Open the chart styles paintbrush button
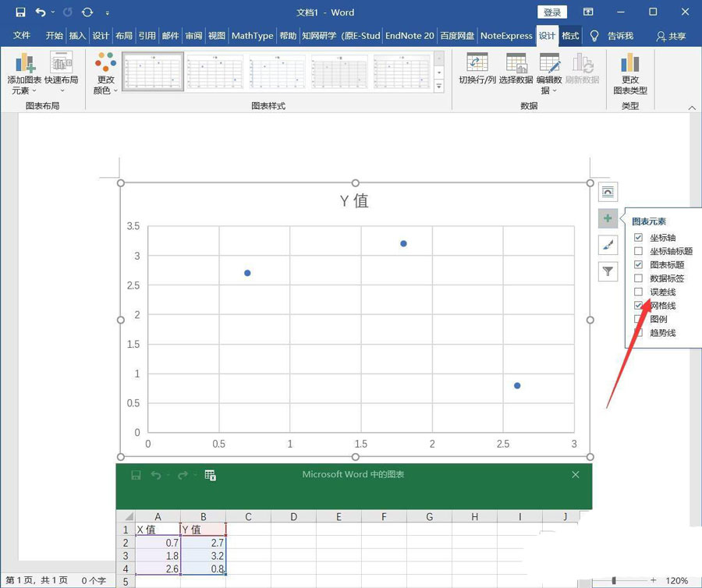The width and height of the screenshot is (702, 588). pos(608,246)
